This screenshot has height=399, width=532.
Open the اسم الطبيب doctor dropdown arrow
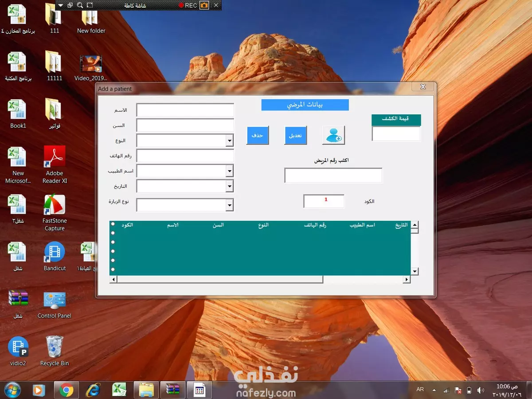coord(229,171)
